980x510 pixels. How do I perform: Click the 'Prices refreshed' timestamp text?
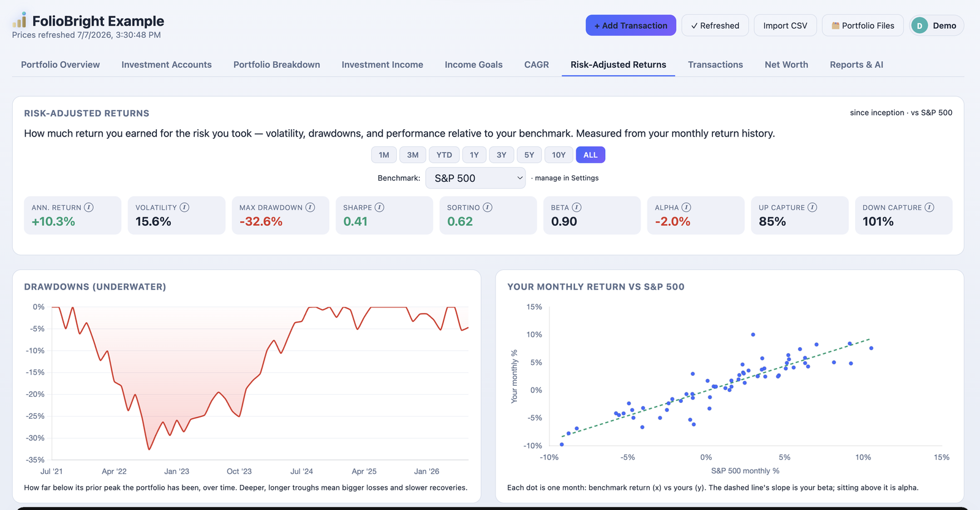86,35
